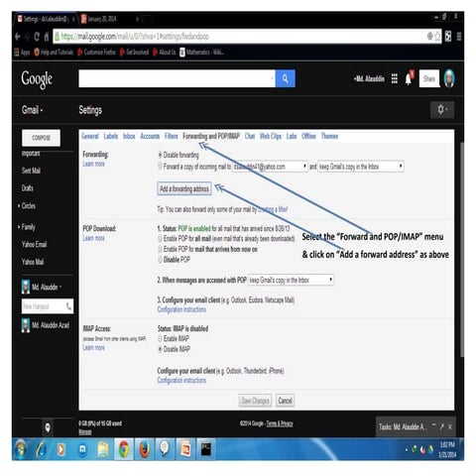Image resolution: width=476 pixels, height=476 pixels.
Task: Open POP Configuration instructions link
Action: click(x=181, y=309)
